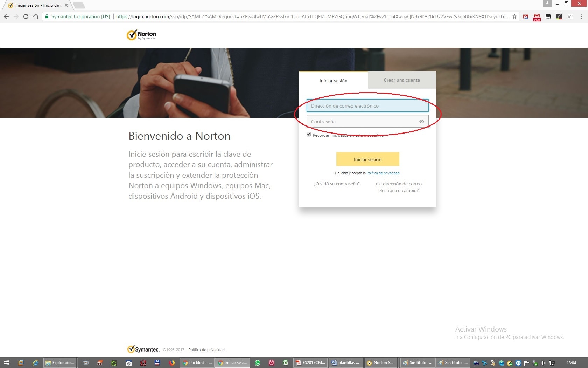Switch to the 'Packlink' Chrome taskbar window

point(197,363)
